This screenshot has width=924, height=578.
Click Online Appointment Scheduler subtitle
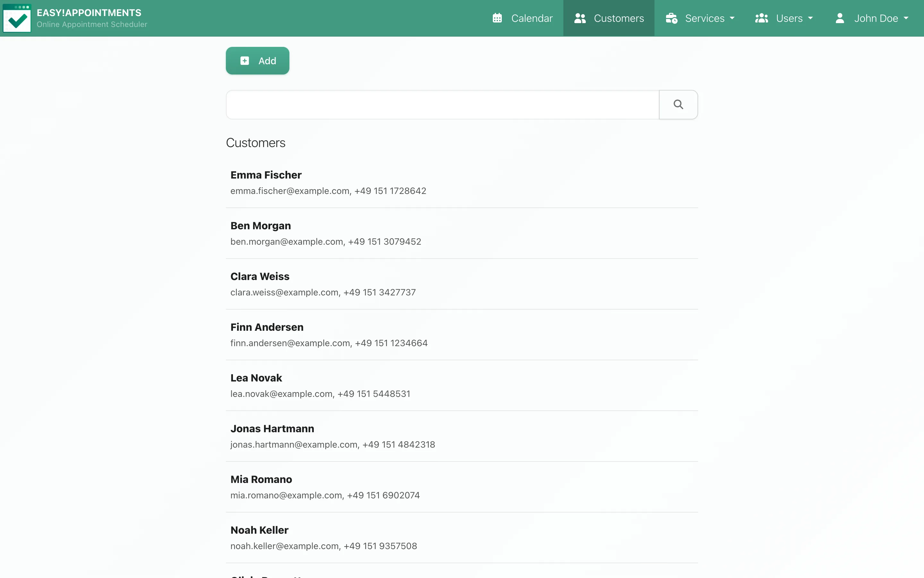coord(92,24)
